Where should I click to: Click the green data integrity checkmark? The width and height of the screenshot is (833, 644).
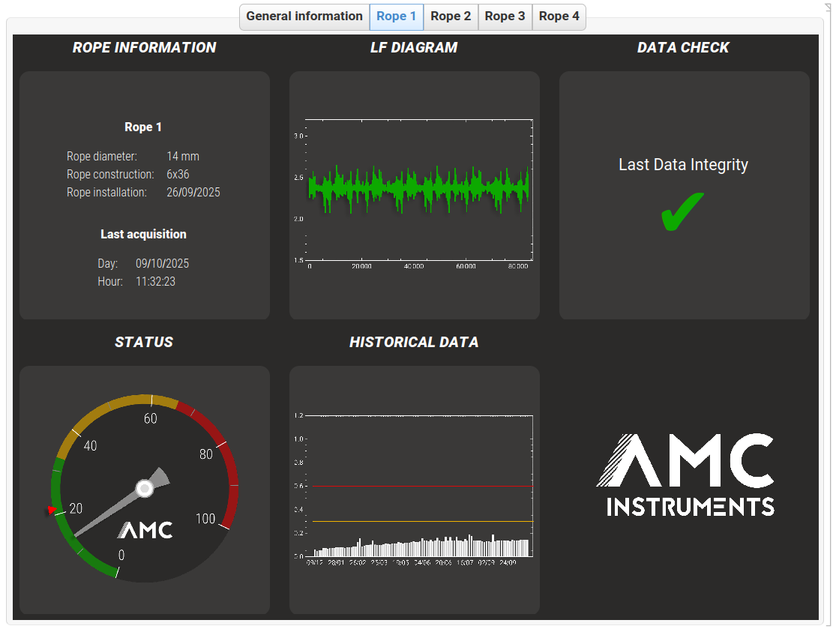(682, 212)
